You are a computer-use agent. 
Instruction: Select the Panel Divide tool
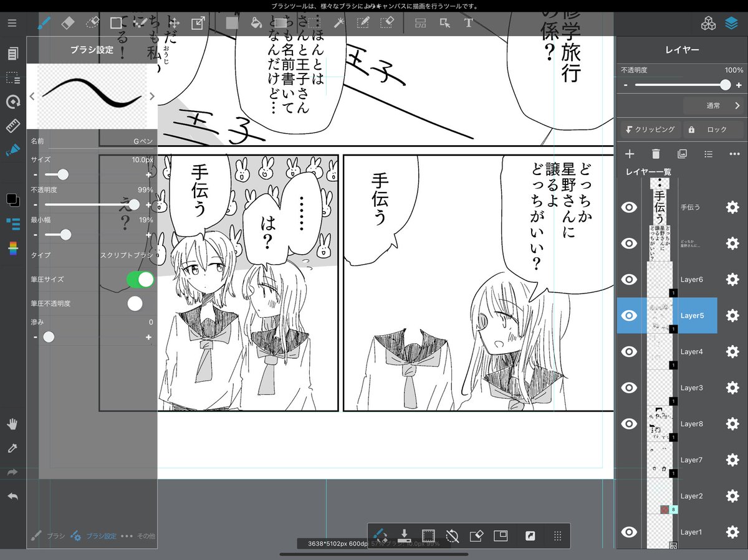421,23
